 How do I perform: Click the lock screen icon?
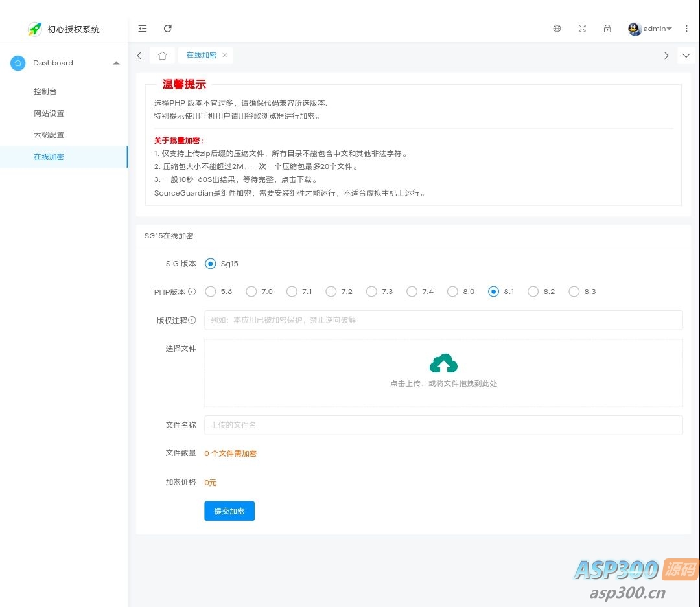coord(607,29)
